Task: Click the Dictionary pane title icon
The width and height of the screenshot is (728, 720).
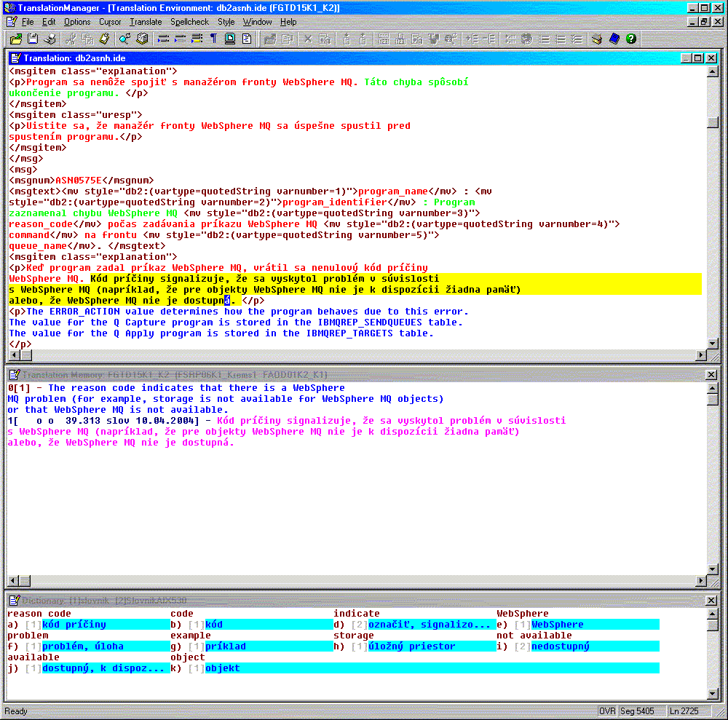Action: 15,600
